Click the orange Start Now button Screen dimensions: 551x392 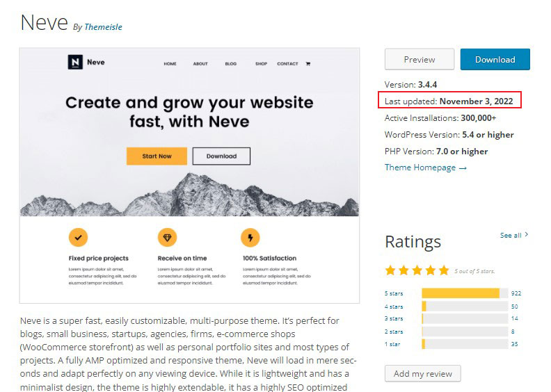pyautogui.click(x=157, y=156)
